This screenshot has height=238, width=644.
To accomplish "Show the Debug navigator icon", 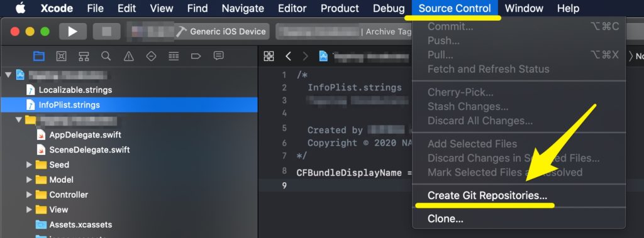I will click(x=174, y=57).
